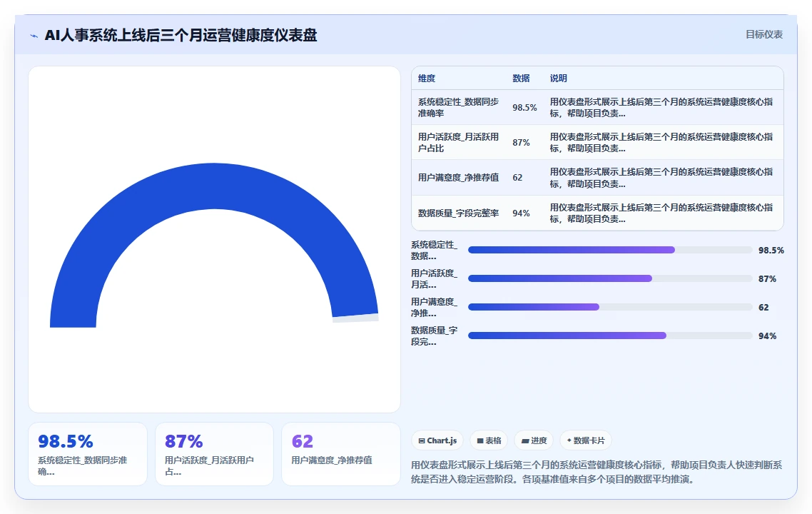Click the Chart.js tag chip
This screenshot has height=514, width=812.
coord(437,440)
